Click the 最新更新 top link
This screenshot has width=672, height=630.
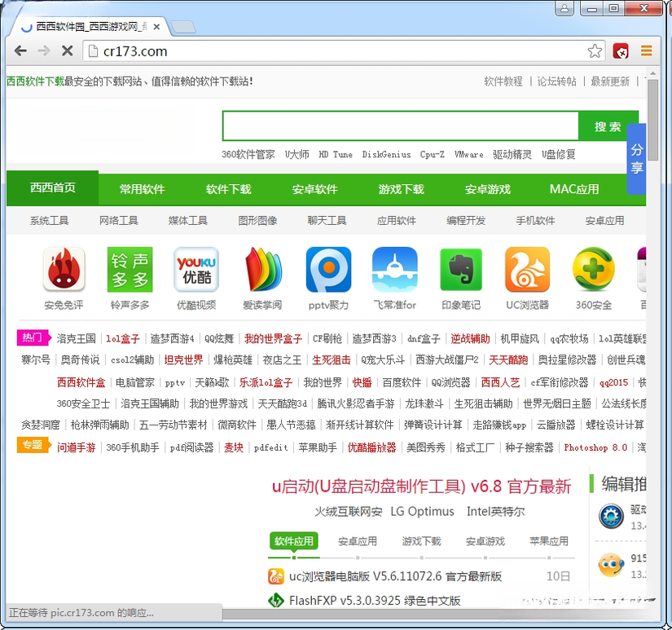(x=610, y=82)
